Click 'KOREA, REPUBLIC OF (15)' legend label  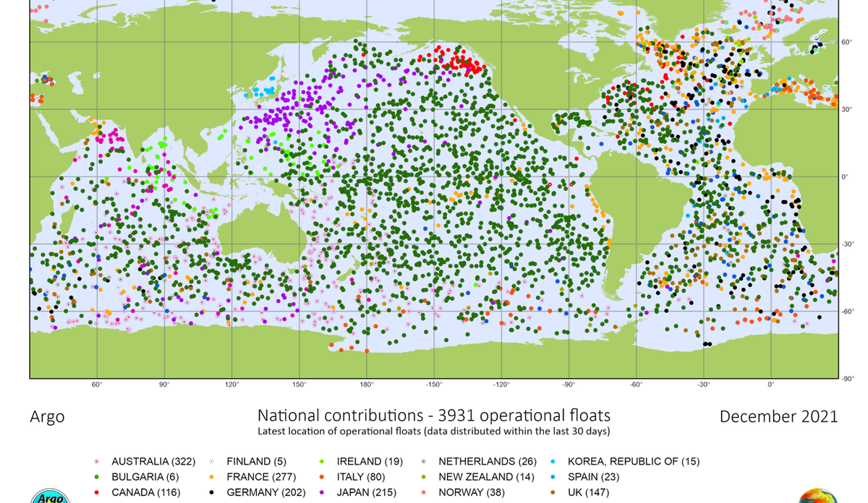click(x=634, y=461)
